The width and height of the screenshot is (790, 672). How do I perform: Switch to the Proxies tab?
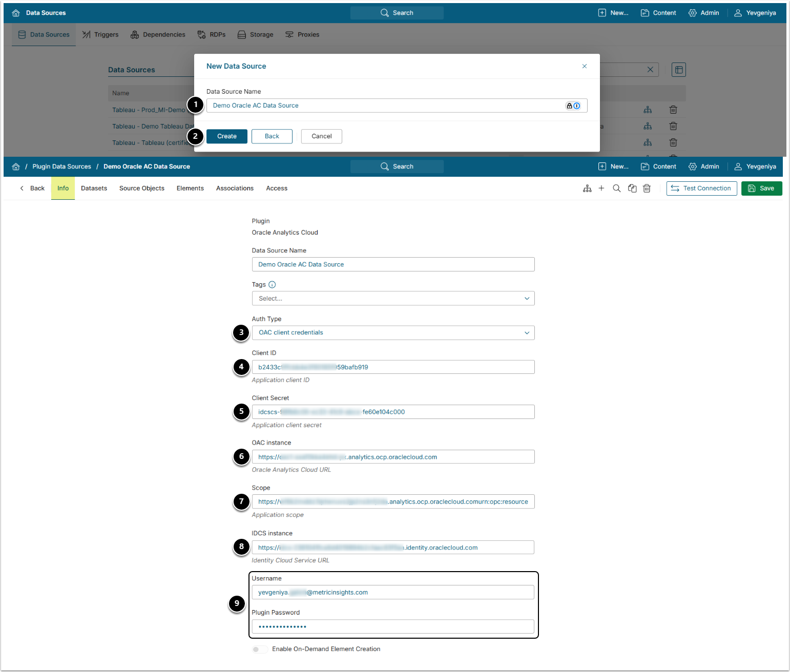tap(302, 35)
